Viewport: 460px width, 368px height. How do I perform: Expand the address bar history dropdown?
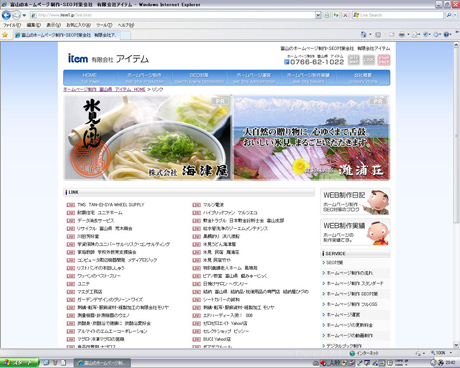coord(318,15)
